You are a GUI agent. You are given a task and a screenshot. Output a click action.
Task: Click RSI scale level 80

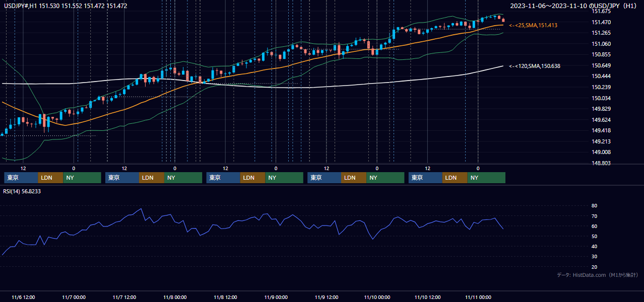[x=594, y=206]
